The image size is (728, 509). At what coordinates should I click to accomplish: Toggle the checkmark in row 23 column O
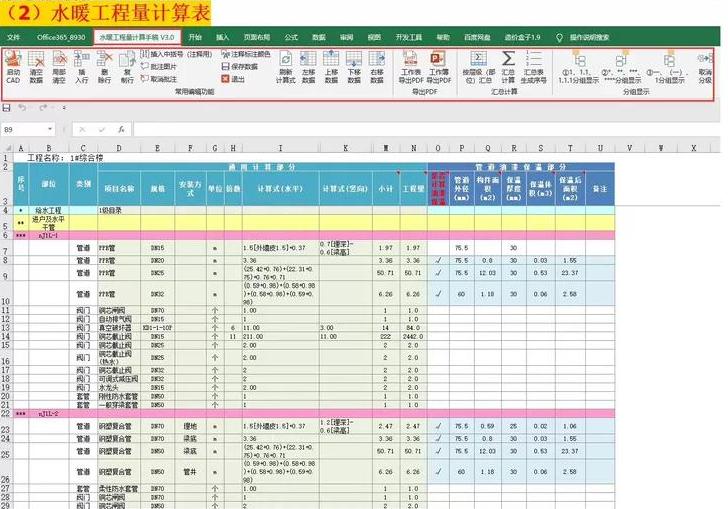click(x=439, y=426)
